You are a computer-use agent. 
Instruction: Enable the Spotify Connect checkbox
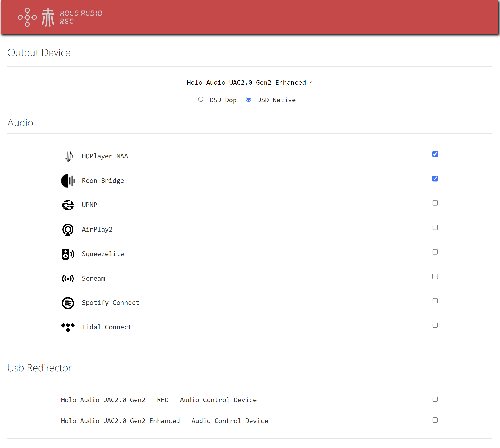(x=435, y=301)
